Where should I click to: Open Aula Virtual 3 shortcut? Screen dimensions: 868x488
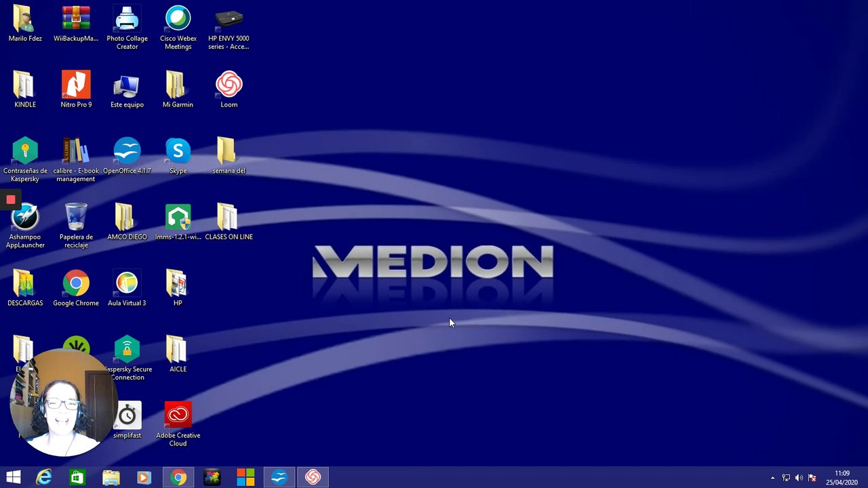127,288
